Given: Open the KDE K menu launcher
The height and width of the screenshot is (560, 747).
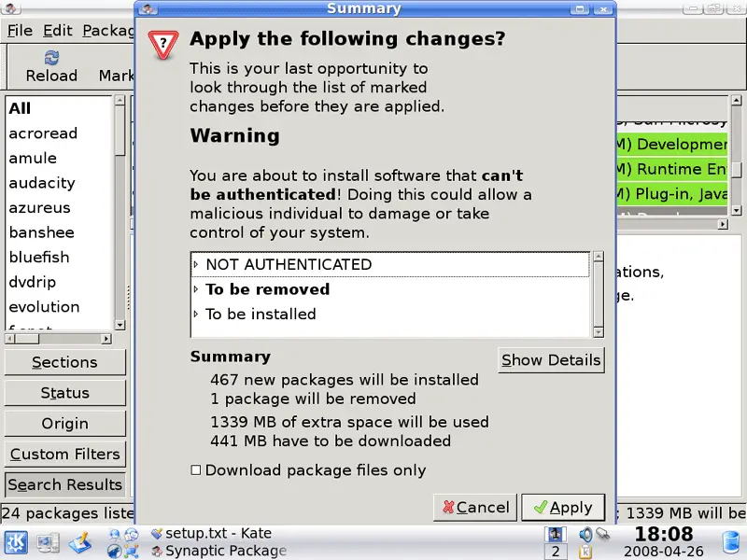Looking at the screenshot, I should [x=17, y=540].
